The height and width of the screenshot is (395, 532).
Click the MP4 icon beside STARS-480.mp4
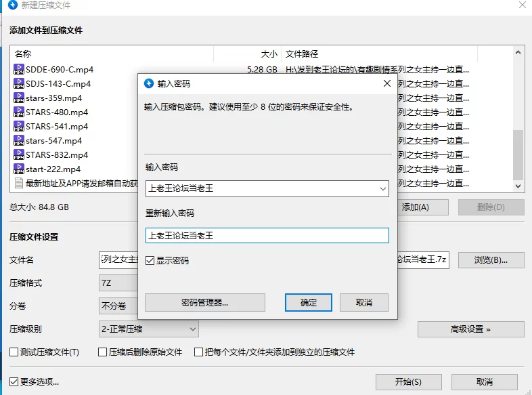click(19, 112)
